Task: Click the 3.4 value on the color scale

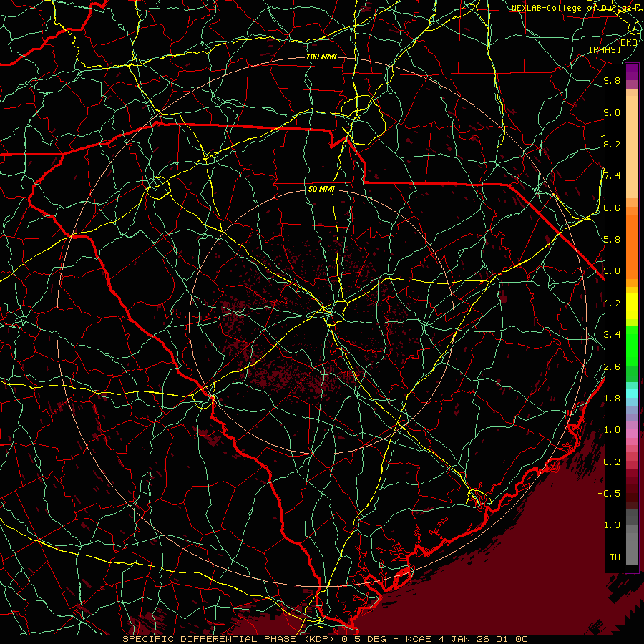Action: (x=612, y=335)
